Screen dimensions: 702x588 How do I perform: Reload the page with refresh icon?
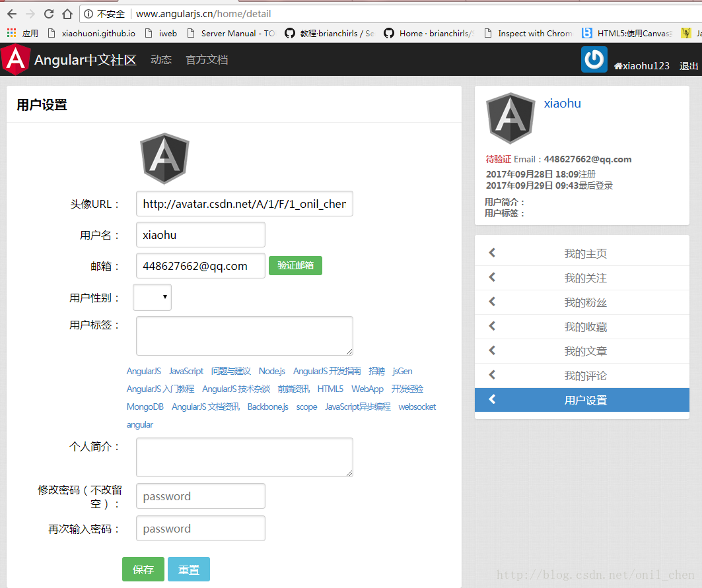pos(49,14)
